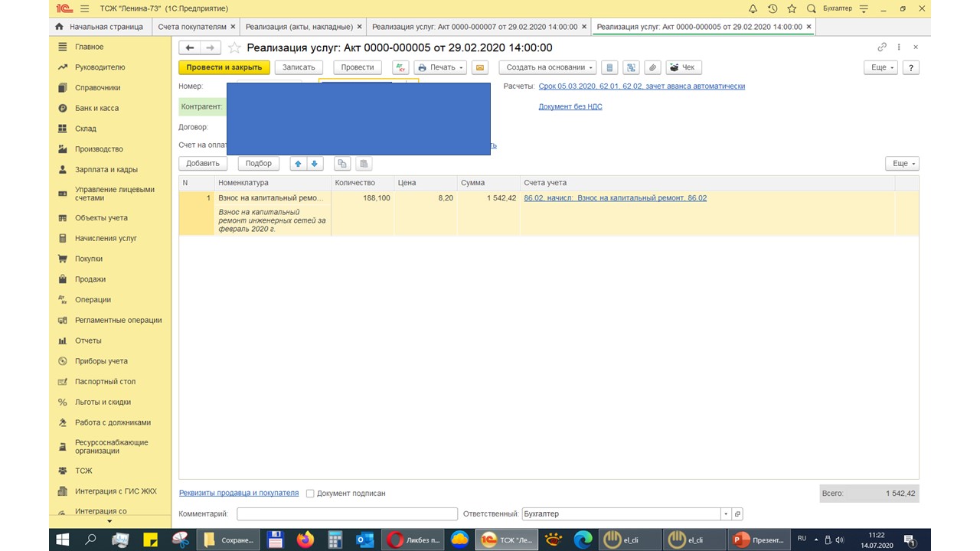Open the calculator from taskbar
This screenshot has width=980, height=551.
click(335, 540)
